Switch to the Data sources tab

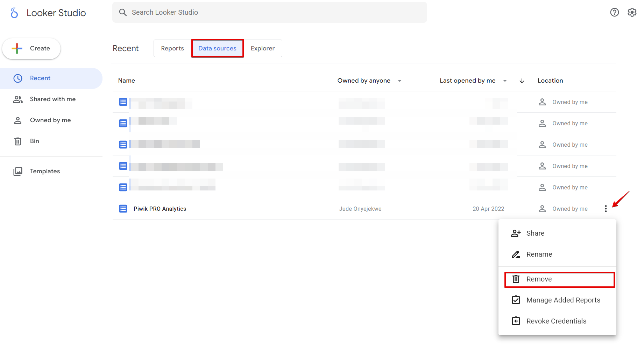(218, 48)
